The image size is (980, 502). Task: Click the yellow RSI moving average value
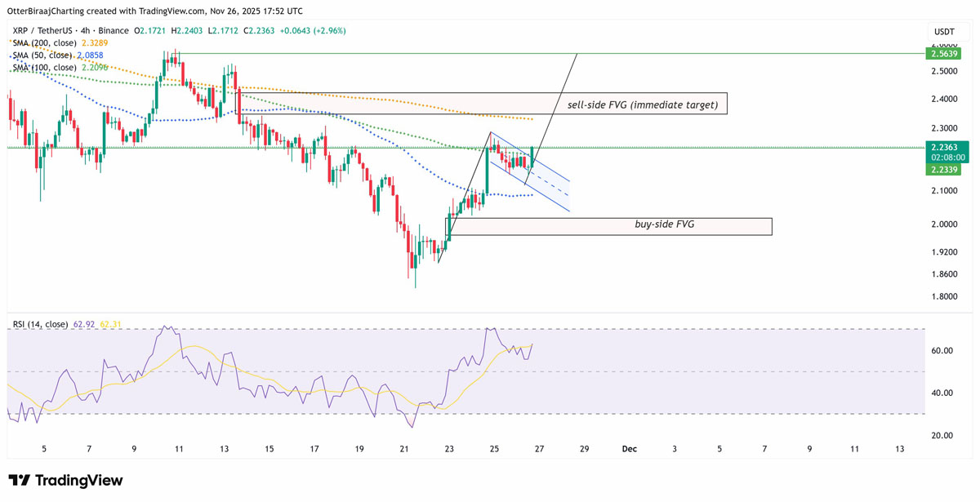point(109,324)
